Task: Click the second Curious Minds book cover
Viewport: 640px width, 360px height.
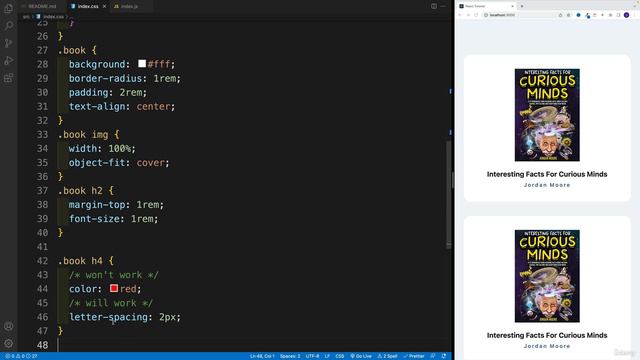Action: [547, 276]
